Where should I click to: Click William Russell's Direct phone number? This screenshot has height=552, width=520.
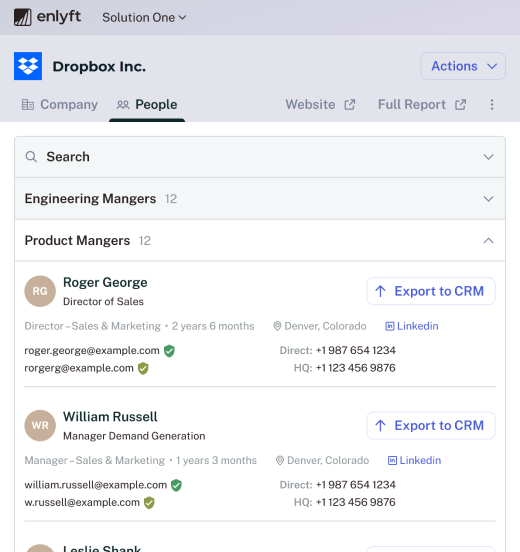click(356, 485)
